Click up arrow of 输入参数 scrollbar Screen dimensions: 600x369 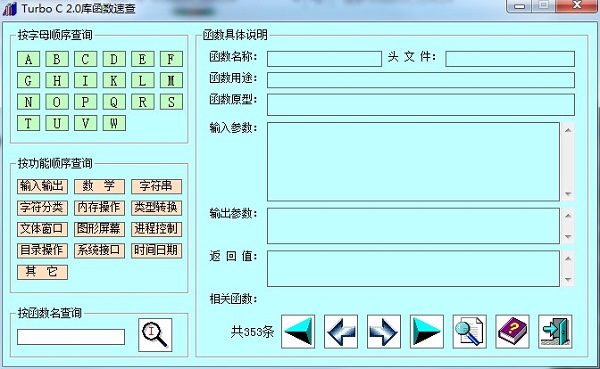[x=568, y=131]
